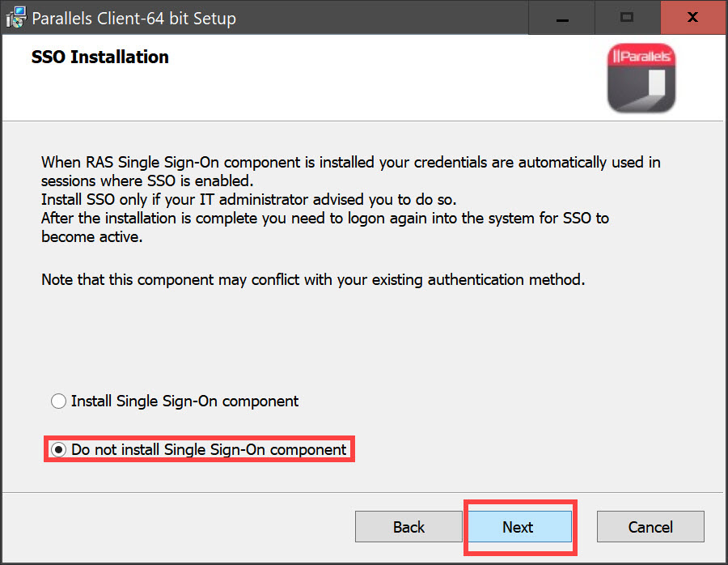Viewport: 728px width, 565px height.
Task: Click the 'When RAS Single Sign-On component' sentence
Action: click(x=350, y=163)
